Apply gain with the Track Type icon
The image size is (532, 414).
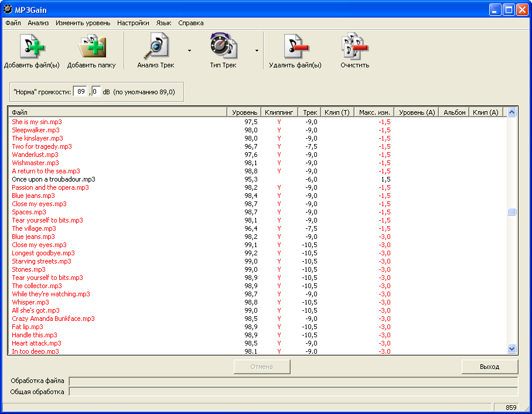[x=223, y=48]
